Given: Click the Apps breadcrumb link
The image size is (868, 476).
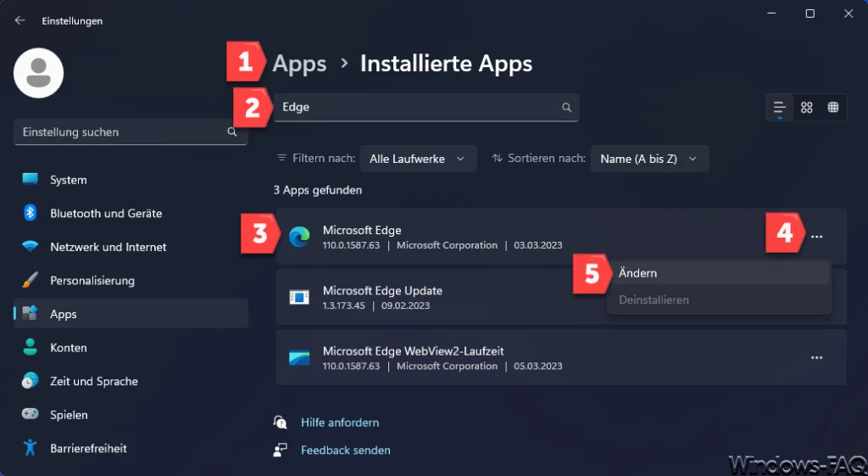Looking at the screenshot, I should point(299,64).
